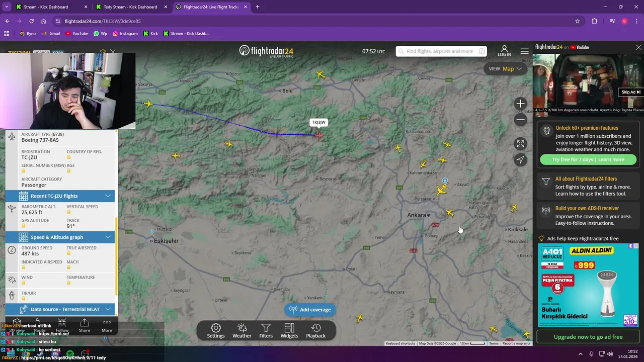Switch to Stream - Kick Dashboard tab
The height and width of the screenshot is (362, 644).
[x=51, y=7]
